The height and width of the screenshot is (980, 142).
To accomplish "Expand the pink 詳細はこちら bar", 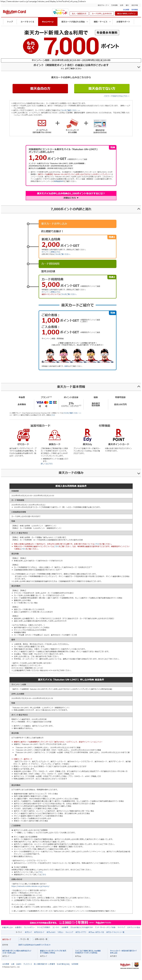I will point(71,198).
